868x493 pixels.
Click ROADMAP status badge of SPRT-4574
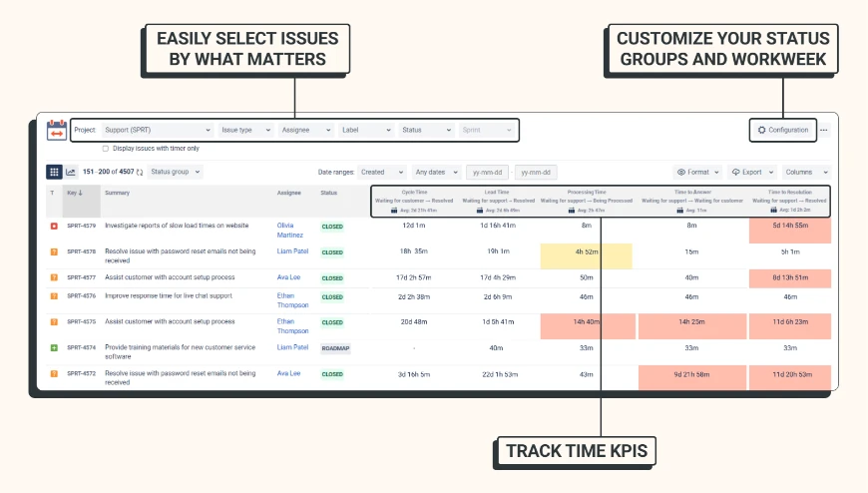[335, 348]
